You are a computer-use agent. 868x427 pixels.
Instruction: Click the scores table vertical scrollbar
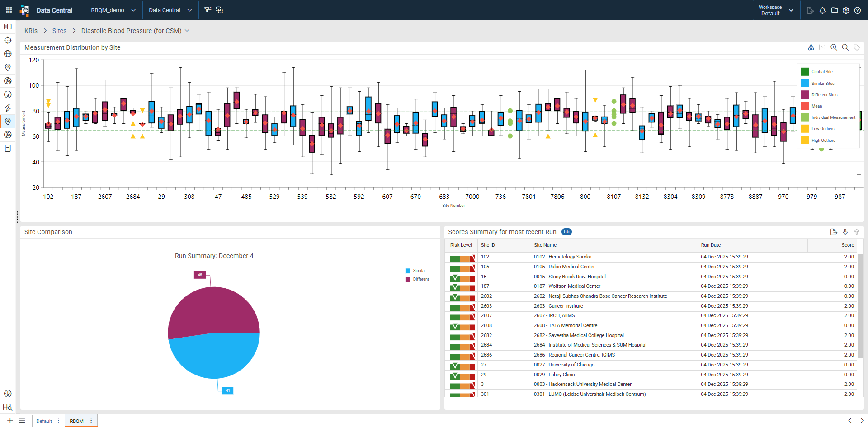point(860,305)
